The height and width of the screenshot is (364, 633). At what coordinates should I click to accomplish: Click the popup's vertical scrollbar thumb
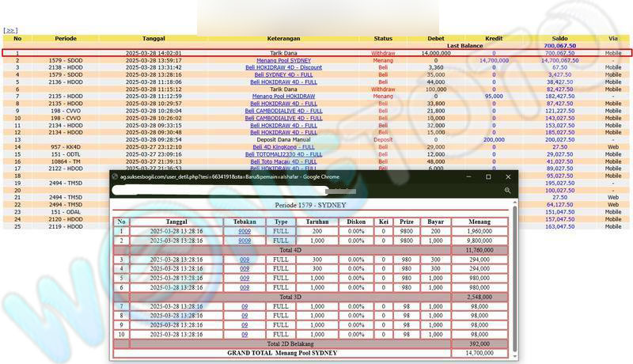coord(515,279)
